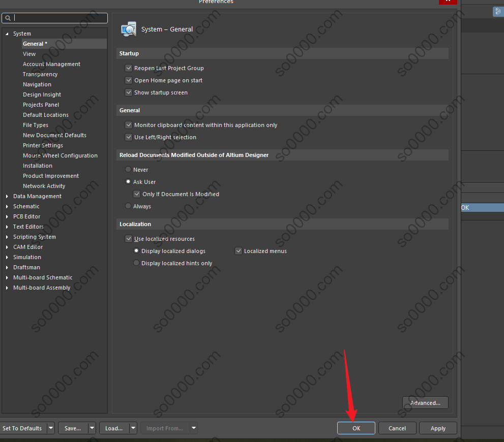Click the Save... button
The image size is (504, 442).
pos(73,428)
